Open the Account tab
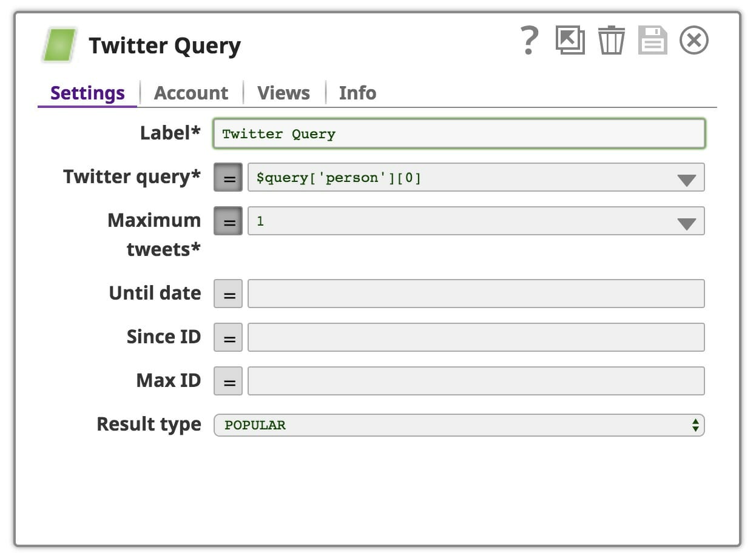Screen dimensions: 756x558 coord(191,93)
